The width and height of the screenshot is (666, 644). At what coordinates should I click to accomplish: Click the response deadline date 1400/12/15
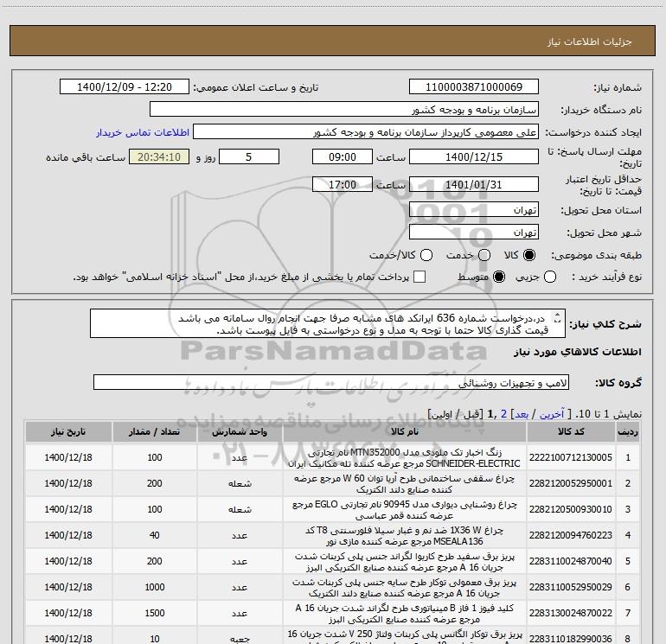[474, 156]
